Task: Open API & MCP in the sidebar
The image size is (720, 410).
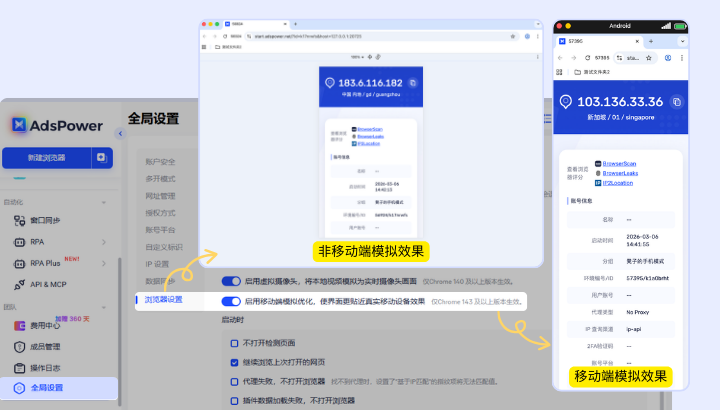Action: pos(48,285)
